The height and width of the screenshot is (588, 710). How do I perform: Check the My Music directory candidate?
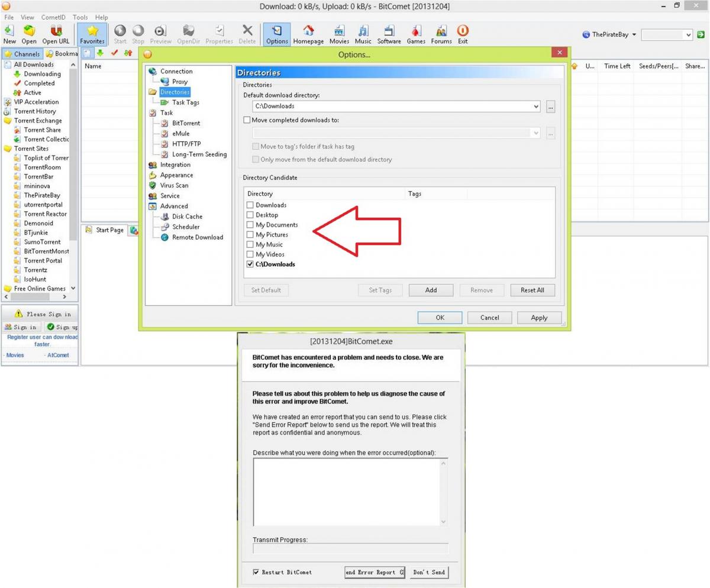coord(250,244)
